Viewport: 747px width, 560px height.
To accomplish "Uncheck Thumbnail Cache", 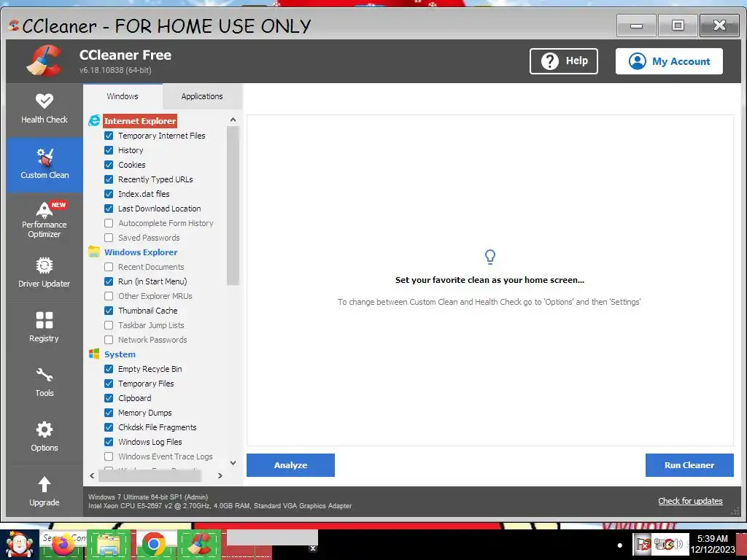I will click(x=109, y=311).
